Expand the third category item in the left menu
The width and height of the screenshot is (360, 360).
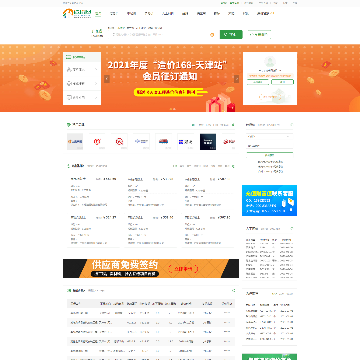tap(82, 97)
